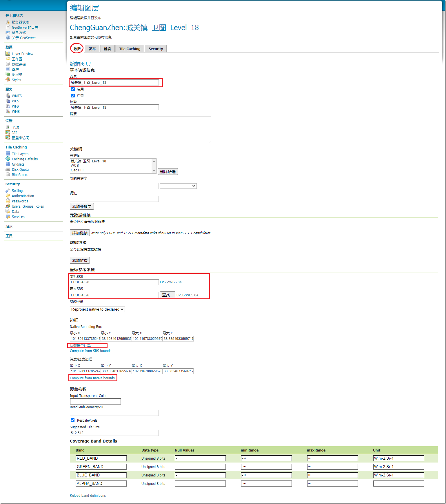Open the Styles palette icon
This screenshot has width=446, height=504.
[8, 80]
